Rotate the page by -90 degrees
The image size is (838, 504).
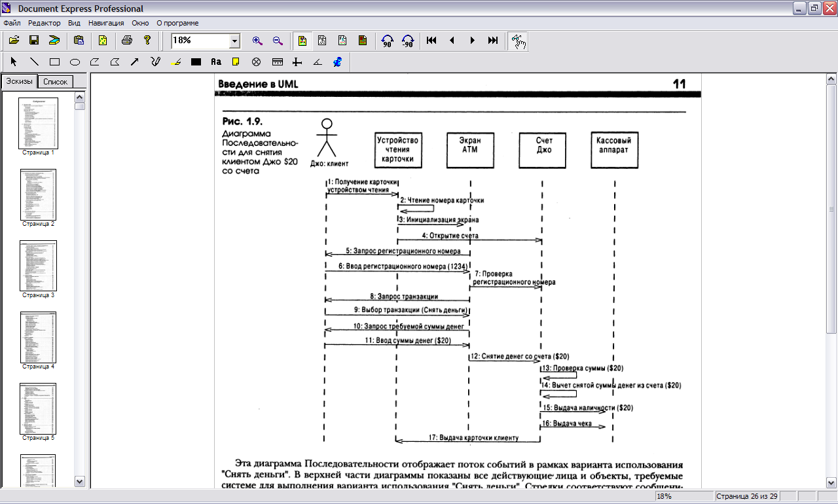(407, 41)
